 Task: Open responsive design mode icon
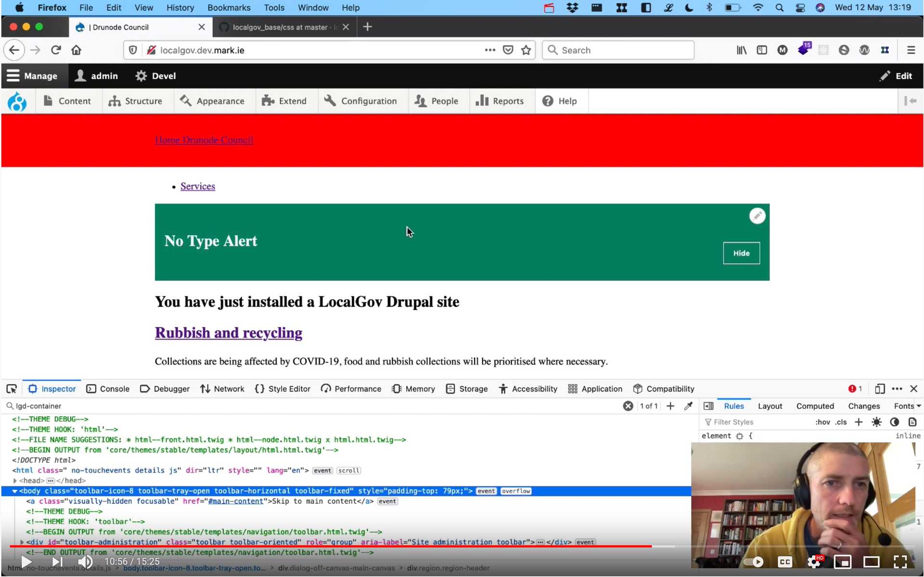tap(880, 389)
